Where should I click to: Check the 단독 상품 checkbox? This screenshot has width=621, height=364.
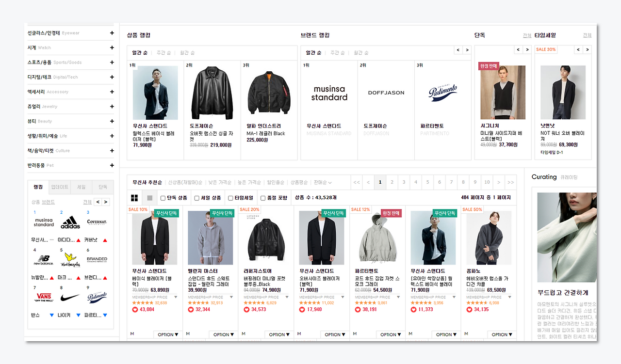(163, 198)
